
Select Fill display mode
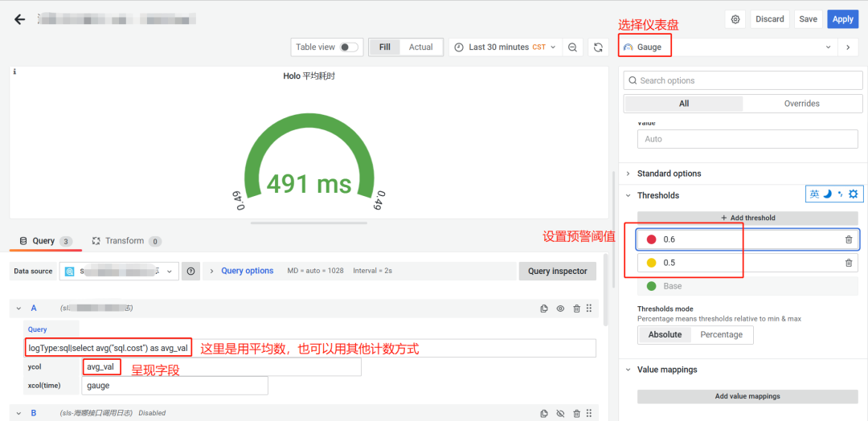(385, 47)
